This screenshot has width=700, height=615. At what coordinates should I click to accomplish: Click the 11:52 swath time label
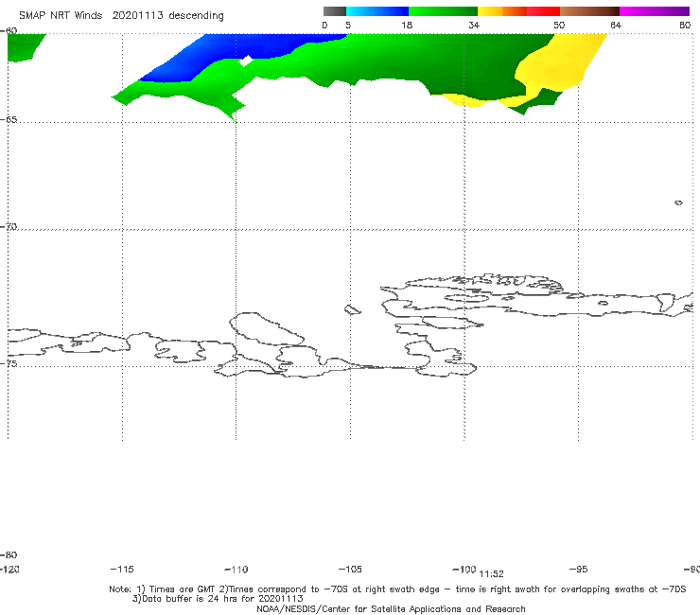point(491,574)
